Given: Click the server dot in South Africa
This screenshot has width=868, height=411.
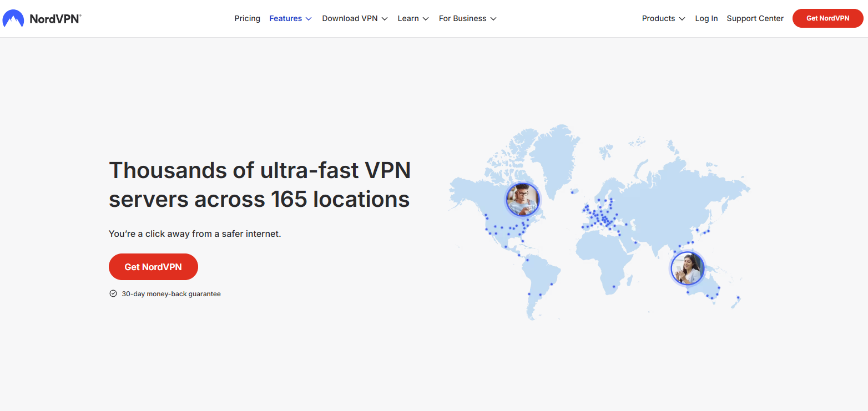Looking at the screenshot, I should pyautogui.click(x=613, y=287).
